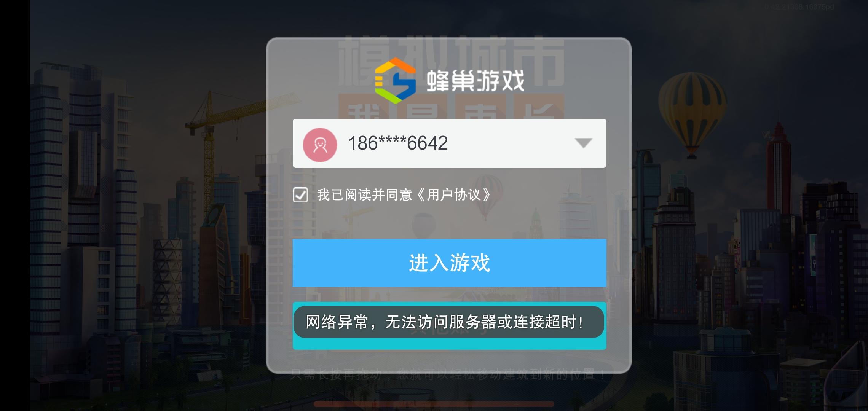868x411 pixels.
Task: Click the 只需长按再拖动 gameplay tip text
Action: 448,375
